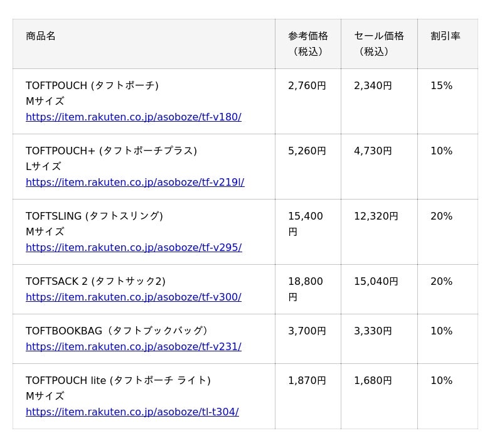The image size is (502, 448).
Task: Click the 2,340円 sale price cell
Action: point(373,85)
